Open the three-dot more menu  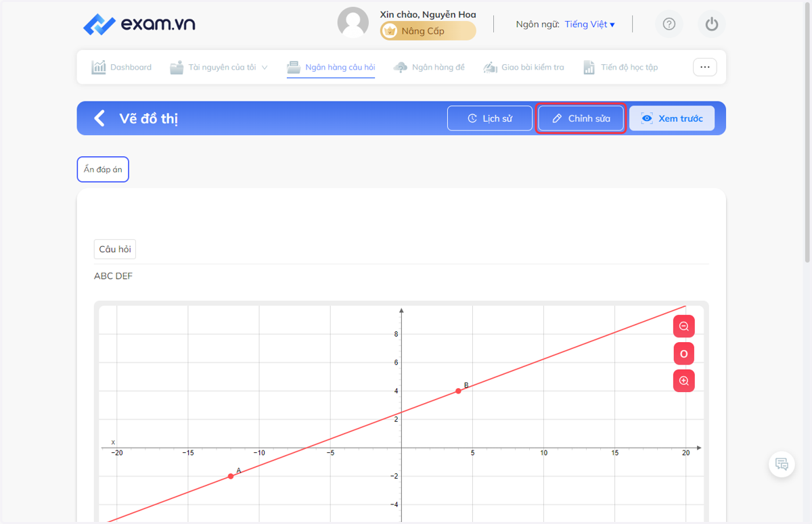704,67
